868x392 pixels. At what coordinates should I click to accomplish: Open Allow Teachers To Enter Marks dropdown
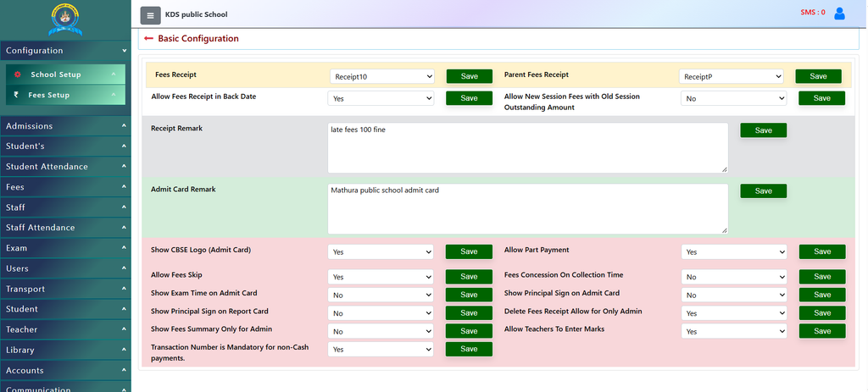(733, 331)
